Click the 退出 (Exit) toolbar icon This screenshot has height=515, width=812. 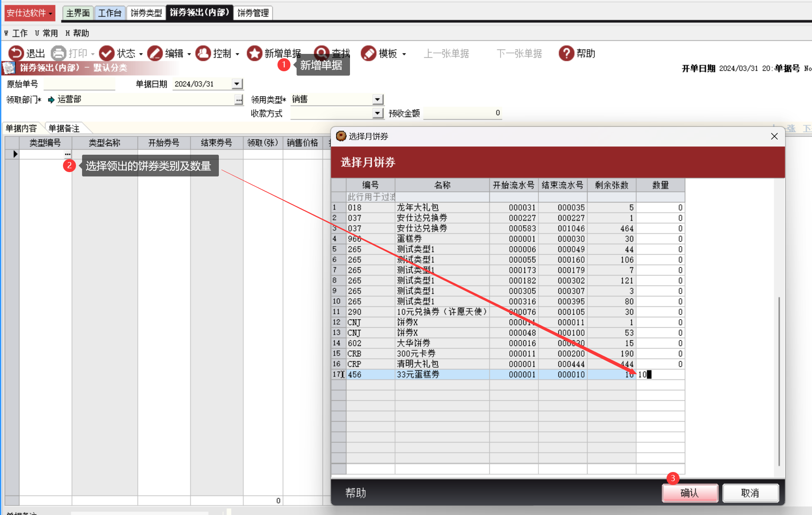16,53
